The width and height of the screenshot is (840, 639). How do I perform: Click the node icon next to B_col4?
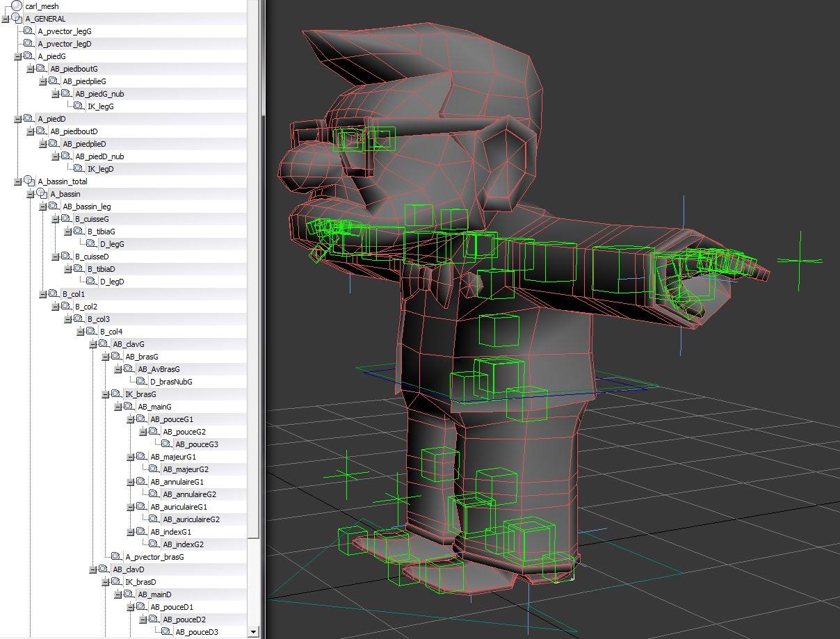tap(91, 332)
